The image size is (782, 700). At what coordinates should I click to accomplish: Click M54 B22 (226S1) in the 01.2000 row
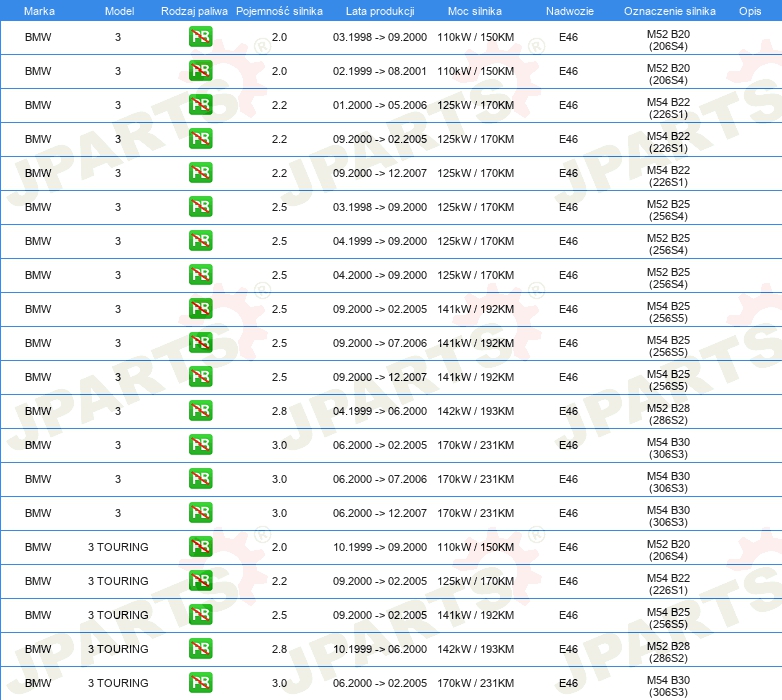coord(668,108)
